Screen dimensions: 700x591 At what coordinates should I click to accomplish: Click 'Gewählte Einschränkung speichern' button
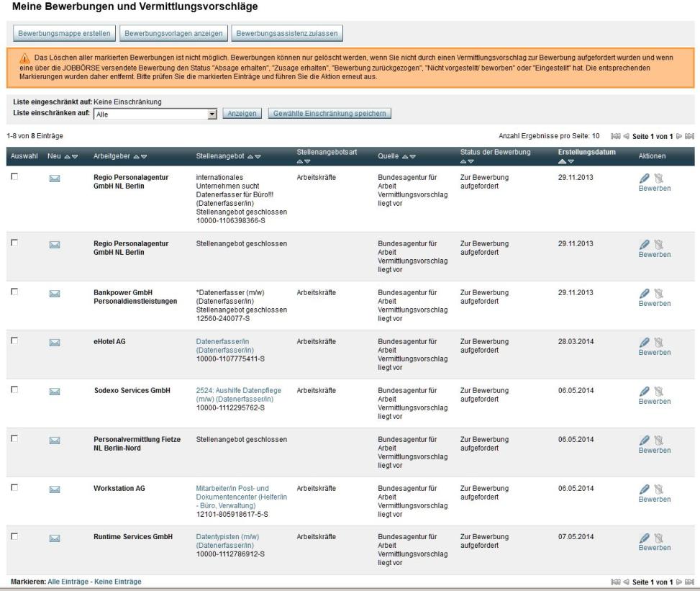click(x=329, y=114)
